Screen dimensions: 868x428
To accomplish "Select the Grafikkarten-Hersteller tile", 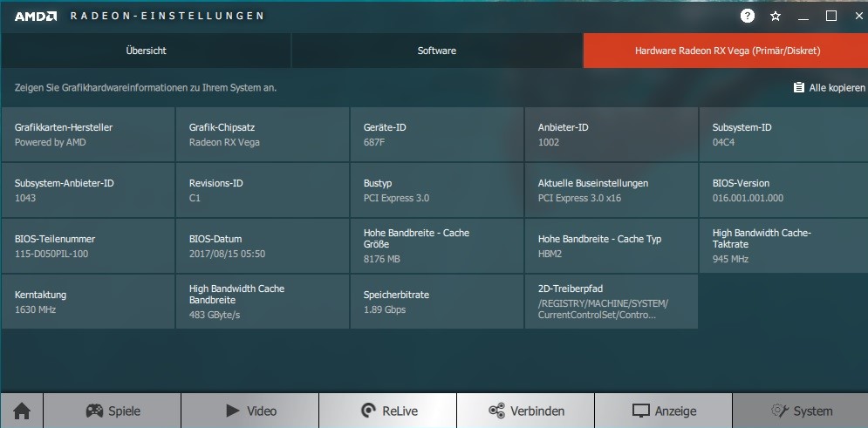I will tap(88, 134).
